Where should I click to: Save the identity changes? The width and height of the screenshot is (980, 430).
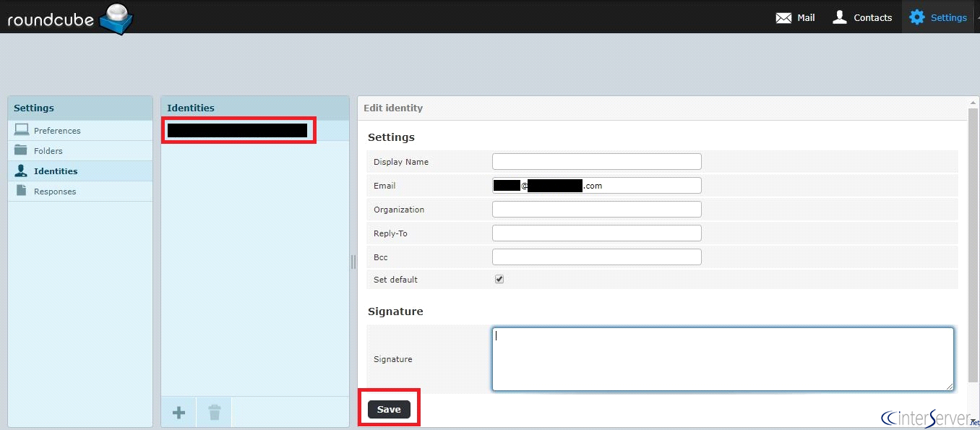coord(389,410)
